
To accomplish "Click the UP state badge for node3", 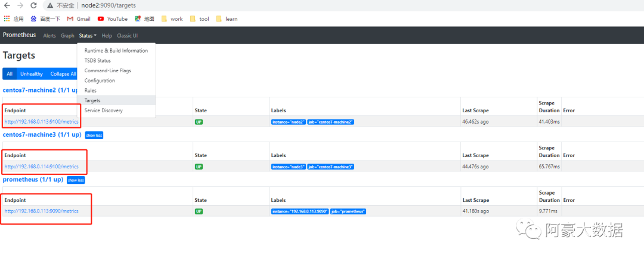I will pos(199,167).
